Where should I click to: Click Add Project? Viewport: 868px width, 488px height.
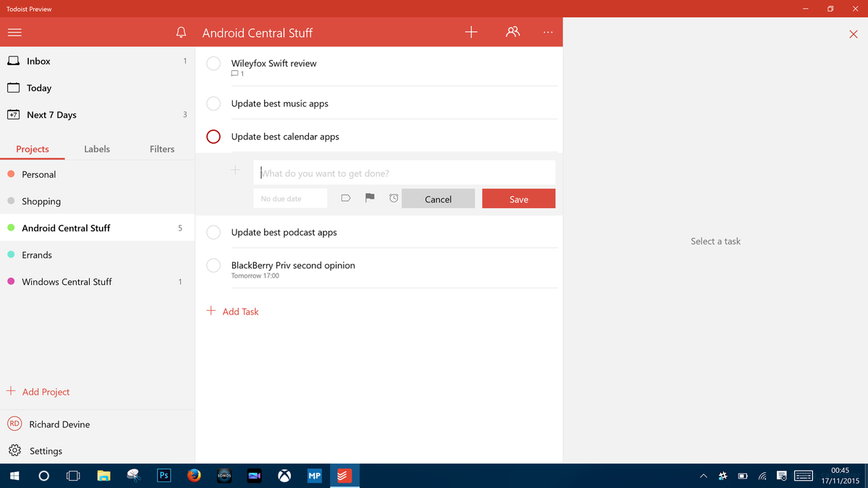pyautogui.click(x=38, y=392)
